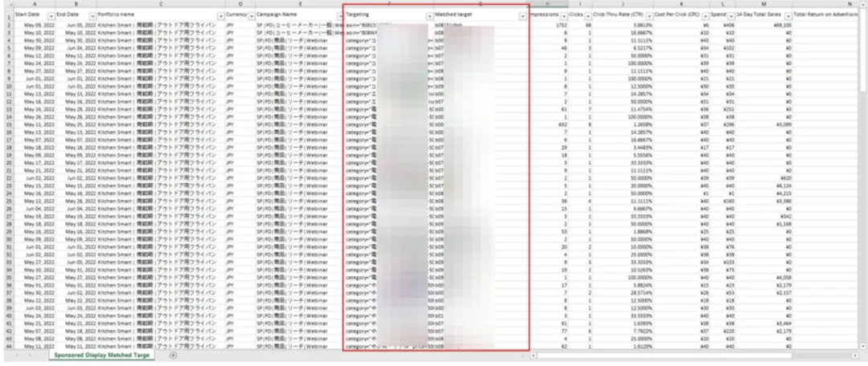The height and width of the screenshot is (366, 868).
Task: Expand the Matched target filter dropdown
Action: [x=522, y=15]
